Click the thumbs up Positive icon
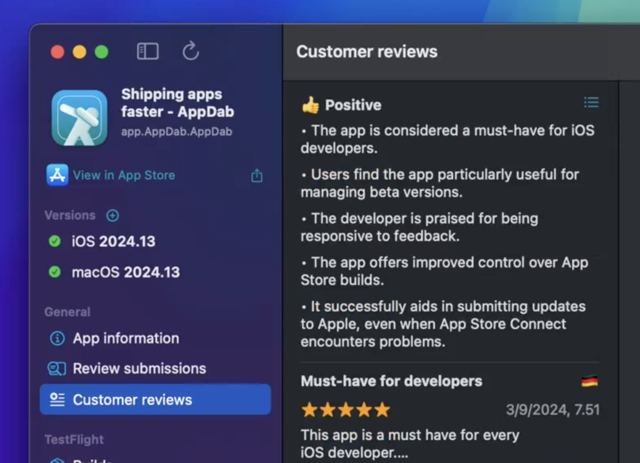Viewport: 640px width, 463px height. click(x=311, y=105)
